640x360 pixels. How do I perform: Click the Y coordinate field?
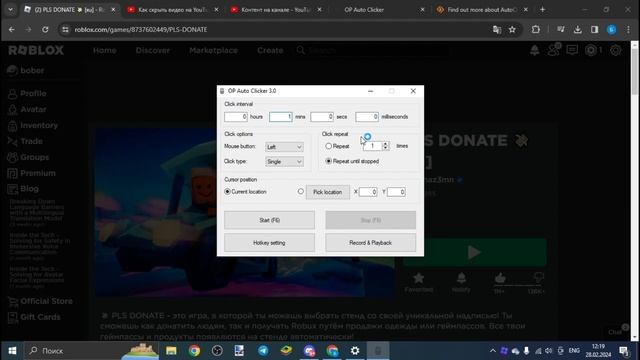pos(396,192)
